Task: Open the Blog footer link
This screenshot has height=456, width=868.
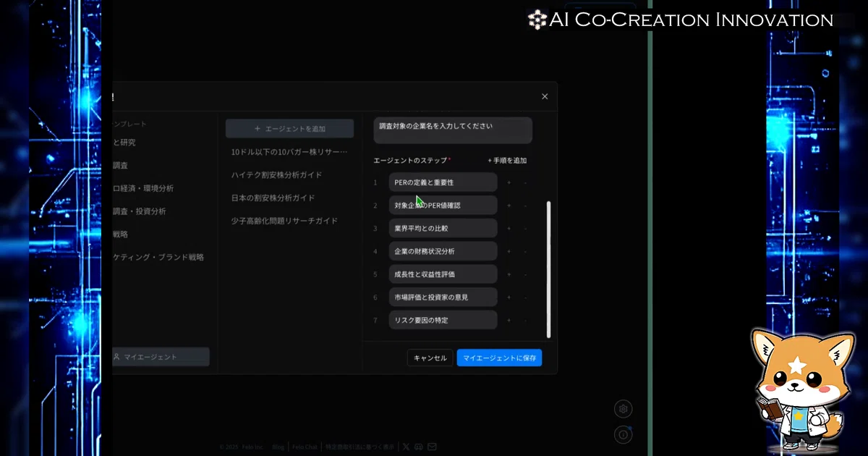Action: click(278, 447)
